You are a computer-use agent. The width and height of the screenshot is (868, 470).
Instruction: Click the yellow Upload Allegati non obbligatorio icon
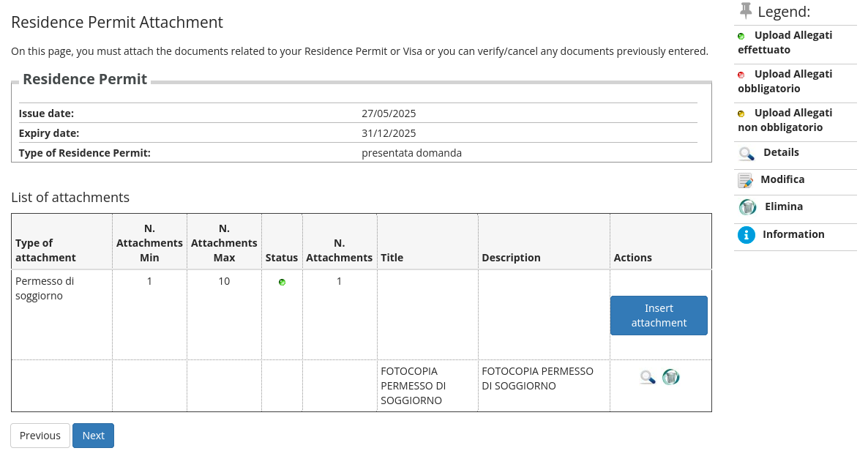coord(741,113)
